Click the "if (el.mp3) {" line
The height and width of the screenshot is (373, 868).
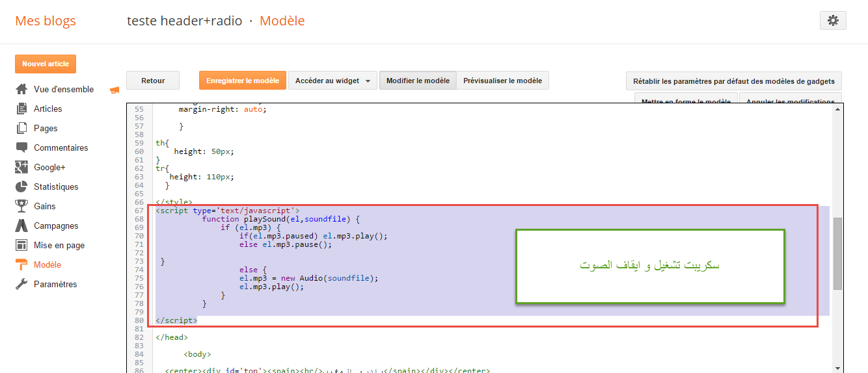tap(251, 227)
